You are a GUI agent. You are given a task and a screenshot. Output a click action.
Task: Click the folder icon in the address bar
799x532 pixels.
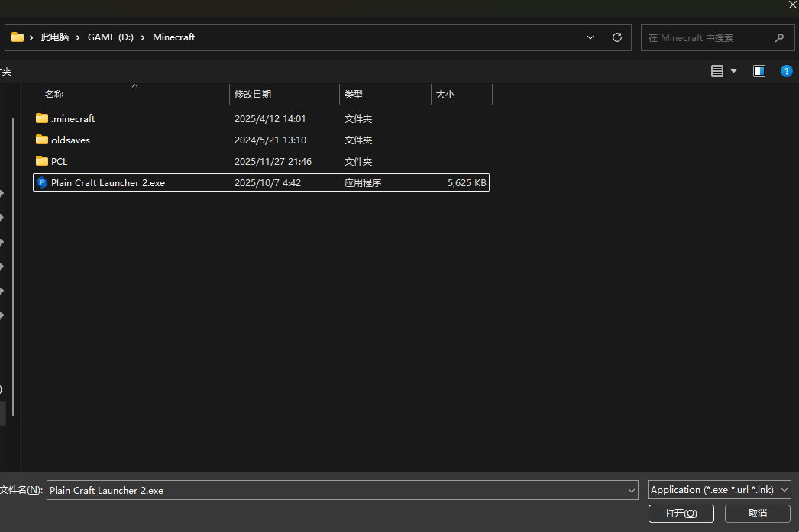tap(16, 37)
